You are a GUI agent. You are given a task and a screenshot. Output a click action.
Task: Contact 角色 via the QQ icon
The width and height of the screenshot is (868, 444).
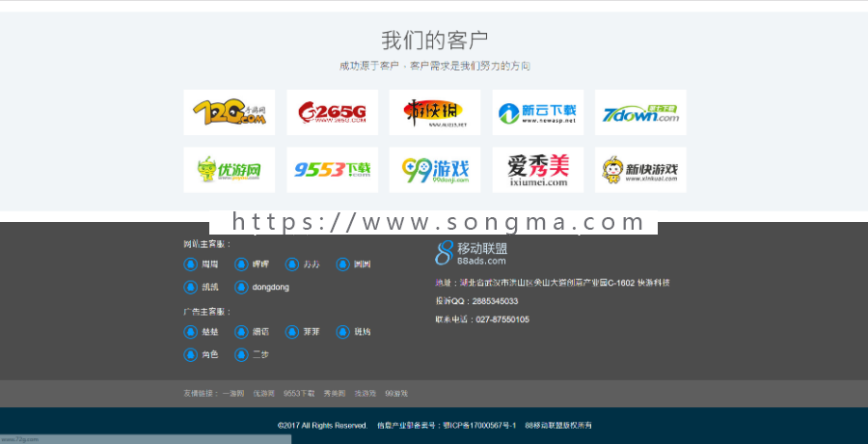point(190,355)
